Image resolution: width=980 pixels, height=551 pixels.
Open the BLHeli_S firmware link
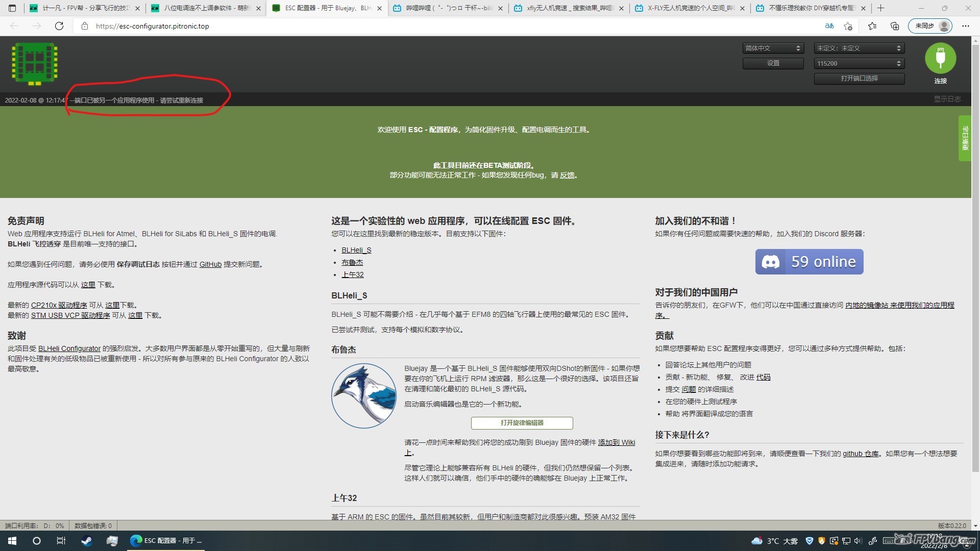coord(356,250)
